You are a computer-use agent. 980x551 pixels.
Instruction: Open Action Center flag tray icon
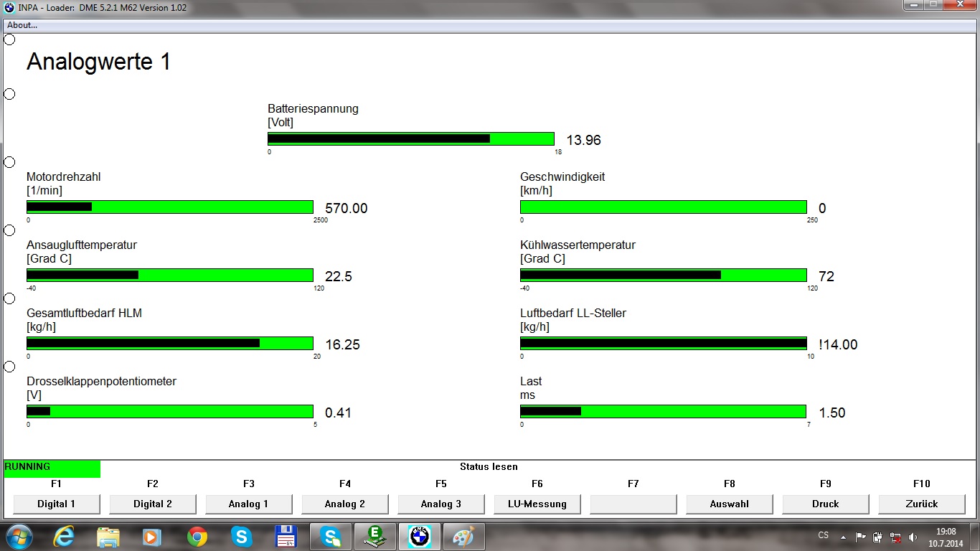click(x=860, y=537)
